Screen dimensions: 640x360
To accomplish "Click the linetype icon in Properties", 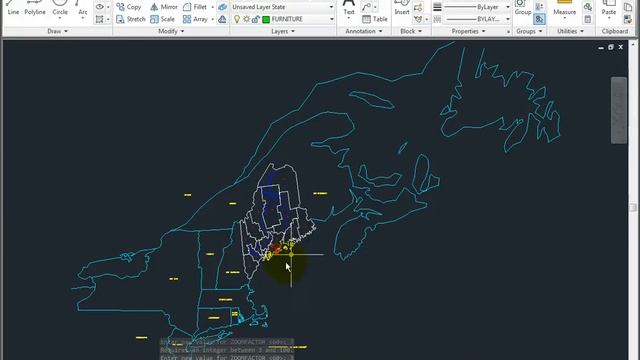I will (x=437, y=19).
